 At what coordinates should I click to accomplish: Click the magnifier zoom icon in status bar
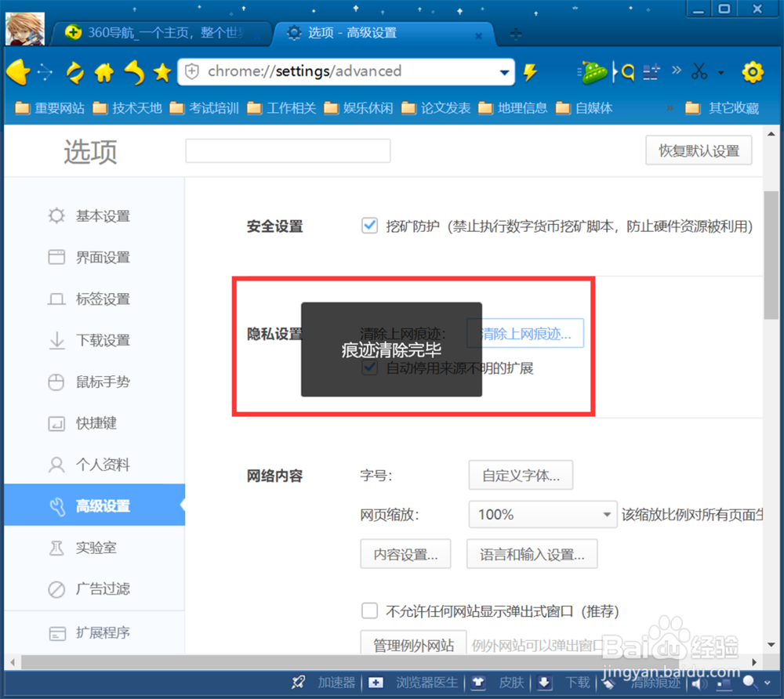click(x=749, y=683)
